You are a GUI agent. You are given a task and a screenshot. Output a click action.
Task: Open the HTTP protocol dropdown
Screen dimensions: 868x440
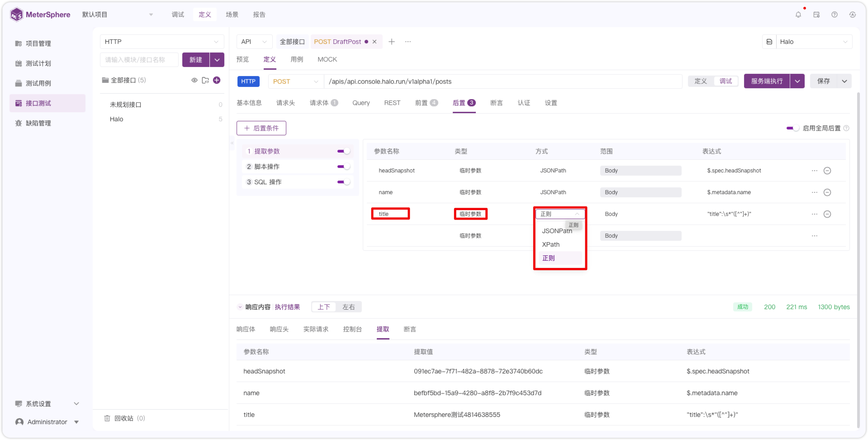tap(162, 42)
